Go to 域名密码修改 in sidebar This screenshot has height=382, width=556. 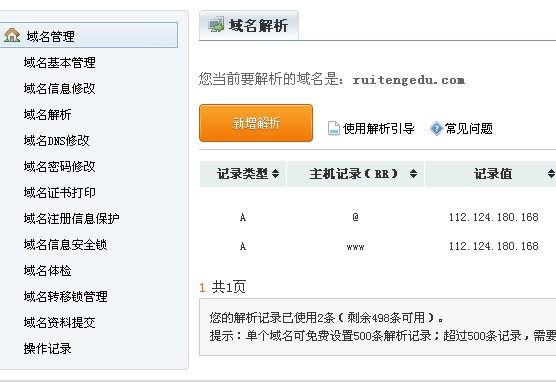coord(59,167)
